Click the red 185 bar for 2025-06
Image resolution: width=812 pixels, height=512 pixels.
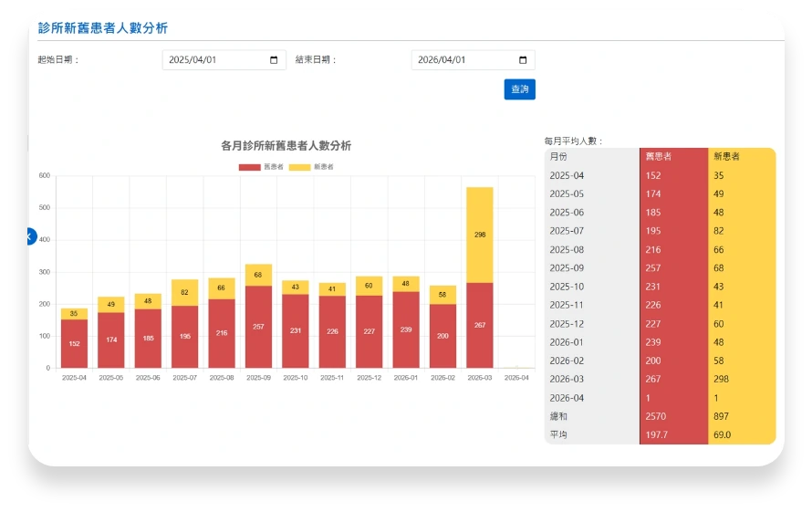(148, 339)
